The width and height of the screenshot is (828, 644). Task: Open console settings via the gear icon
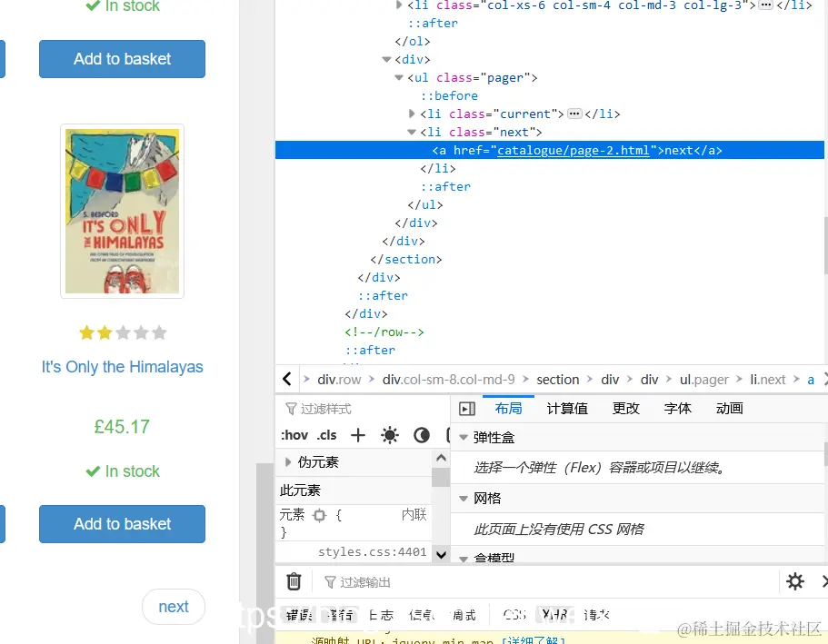(795, 581)
